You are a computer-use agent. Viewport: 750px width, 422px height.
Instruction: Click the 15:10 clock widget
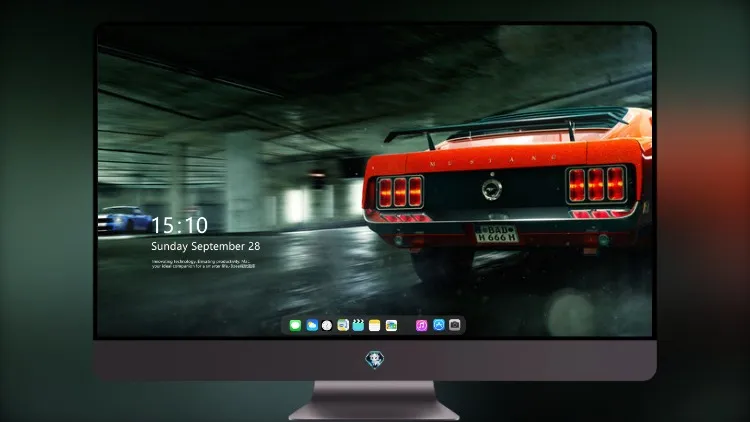point(179,225)
